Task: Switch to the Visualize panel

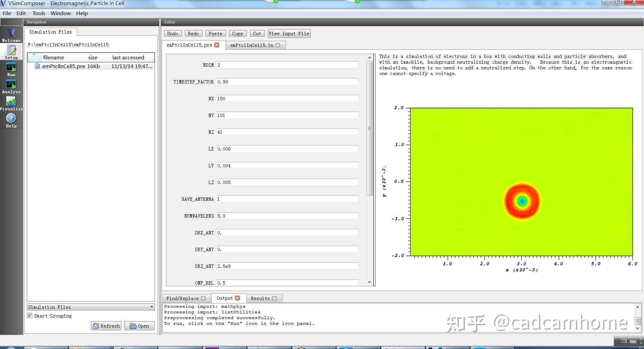Action: [11, 102]
